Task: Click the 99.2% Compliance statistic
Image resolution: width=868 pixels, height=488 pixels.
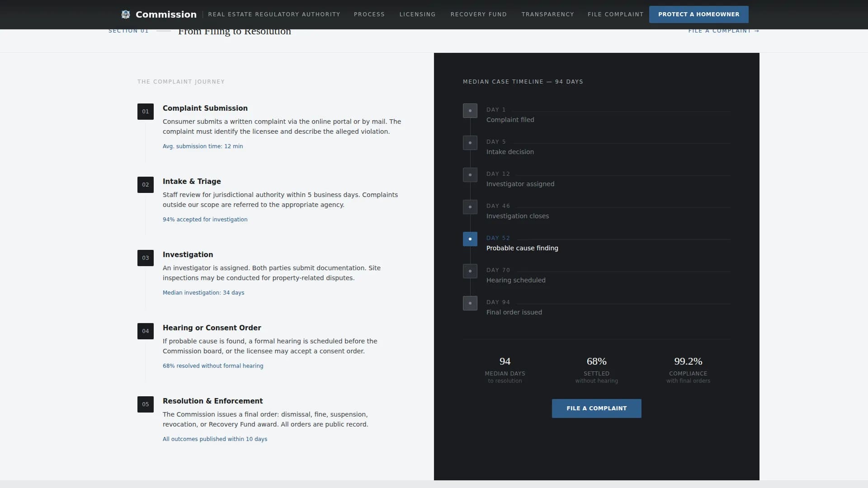Action: pyautogui.click(x=688, y=370)
